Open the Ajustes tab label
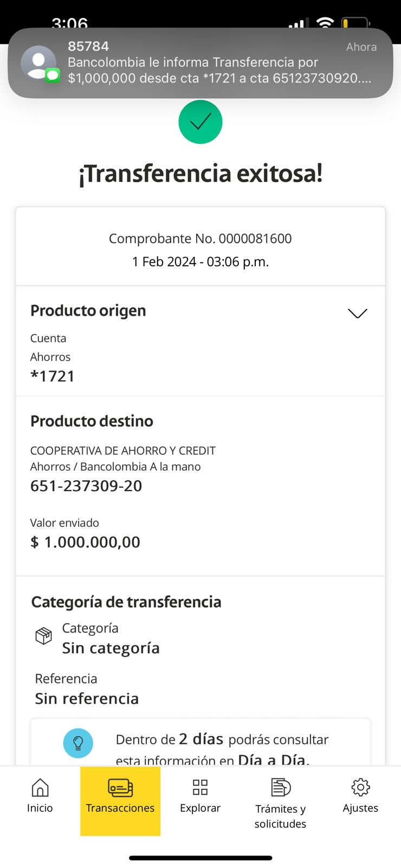Viewport: 401px width, 868px height. pos(360,808)
